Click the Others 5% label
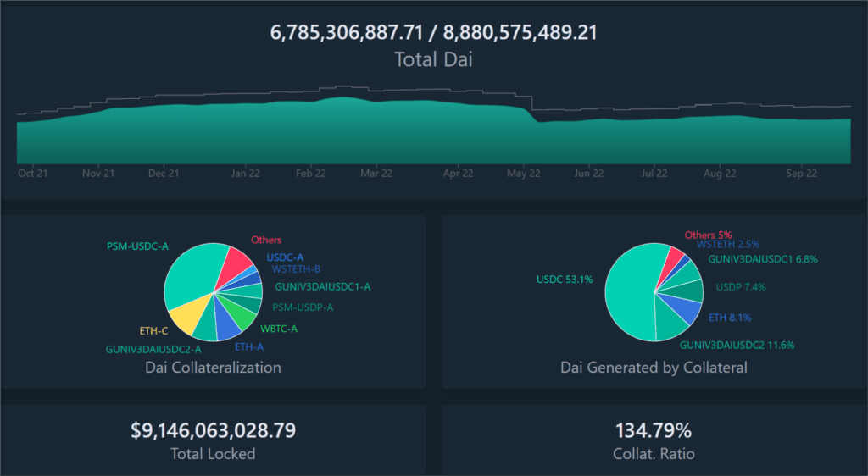 (708, 235)
